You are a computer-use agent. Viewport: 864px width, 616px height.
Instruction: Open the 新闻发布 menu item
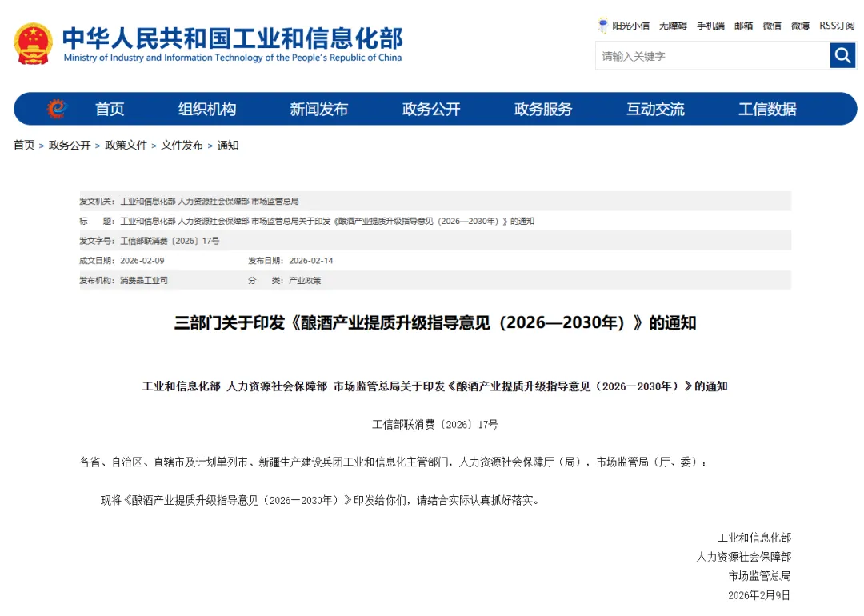coord(319,109)
